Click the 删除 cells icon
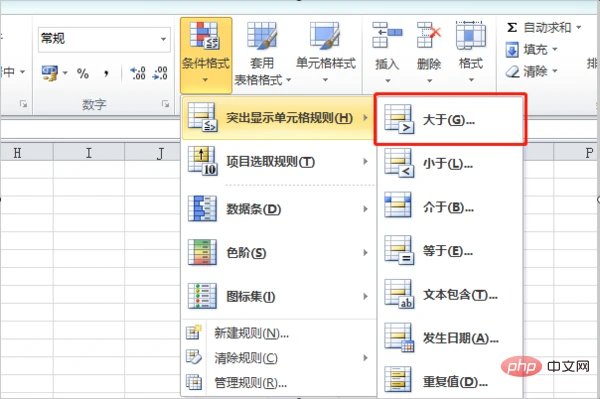600x399 pixels. coord(429,35)
